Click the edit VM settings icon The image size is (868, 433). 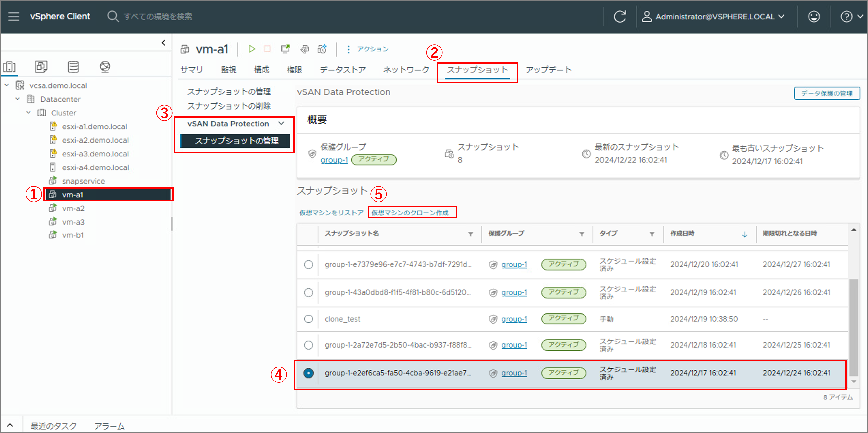[304, 49]
